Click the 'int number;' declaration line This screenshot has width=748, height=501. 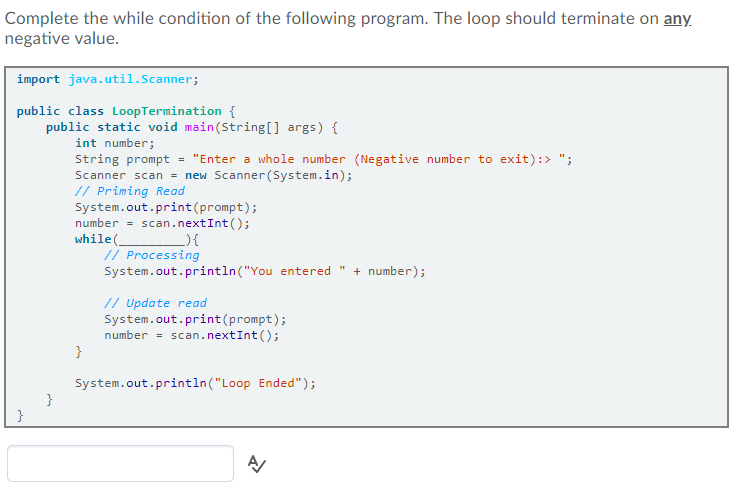click(x=114, y=143)
